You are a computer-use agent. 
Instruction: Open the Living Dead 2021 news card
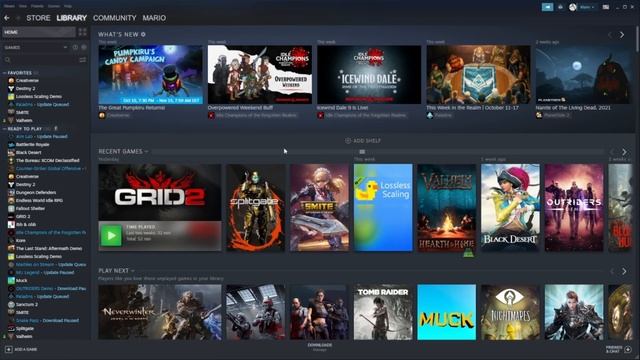[584, 74]
